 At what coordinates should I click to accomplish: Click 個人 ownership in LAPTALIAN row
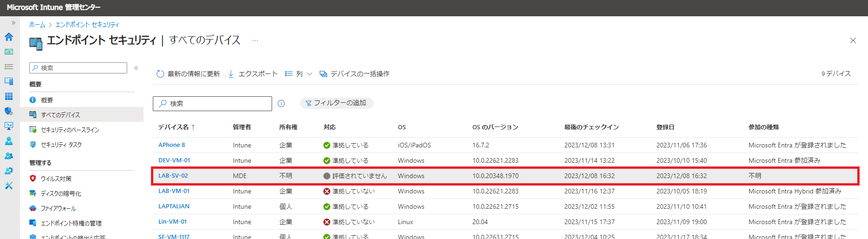286,206
